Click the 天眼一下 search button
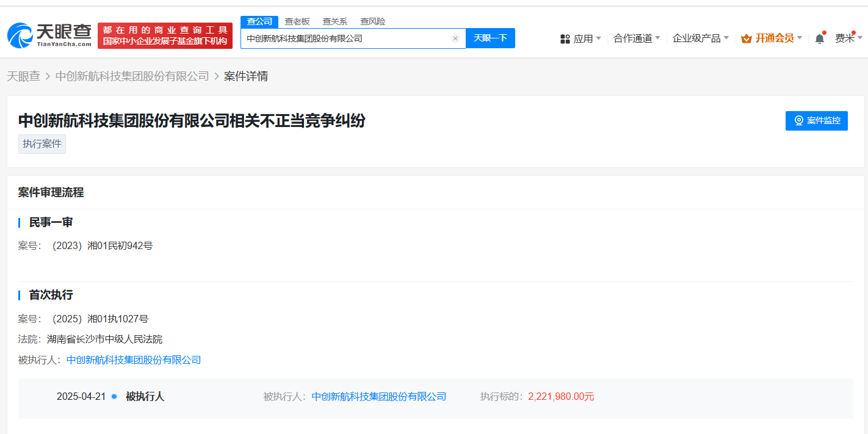Image resolution: width=868 pixels, height=434 pixels. tap(490, 38)
